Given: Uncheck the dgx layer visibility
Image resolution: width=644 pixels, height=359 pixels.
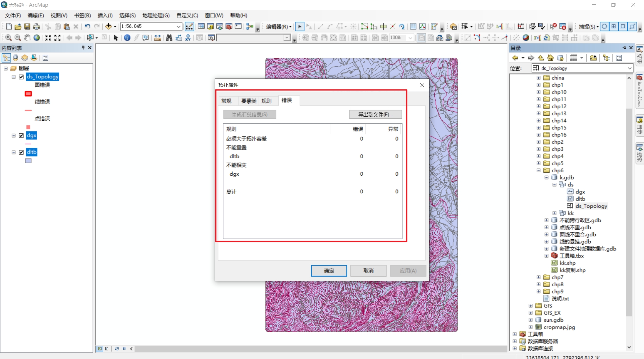Looking at the screenshot, I should (x=21, y=135).
